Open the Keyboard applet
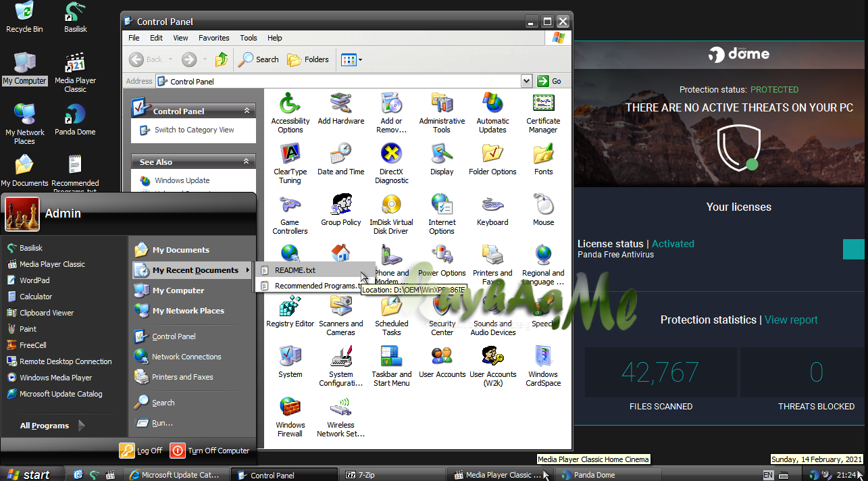 492,210
